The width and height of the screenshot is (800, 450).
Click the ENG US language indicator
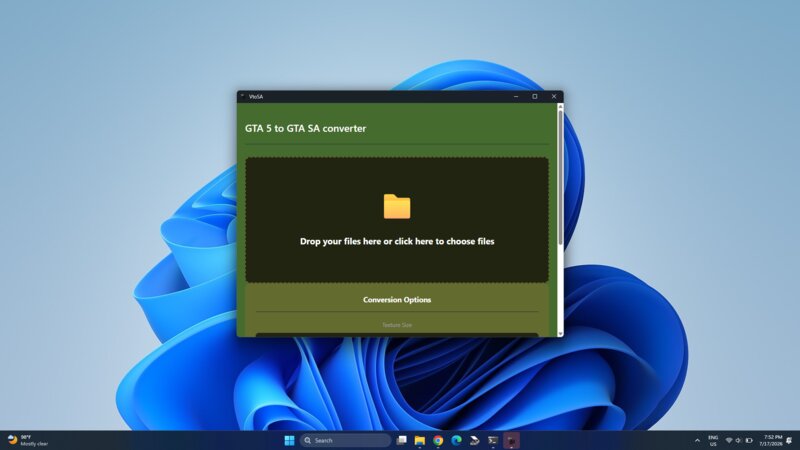tap(713, 440)
